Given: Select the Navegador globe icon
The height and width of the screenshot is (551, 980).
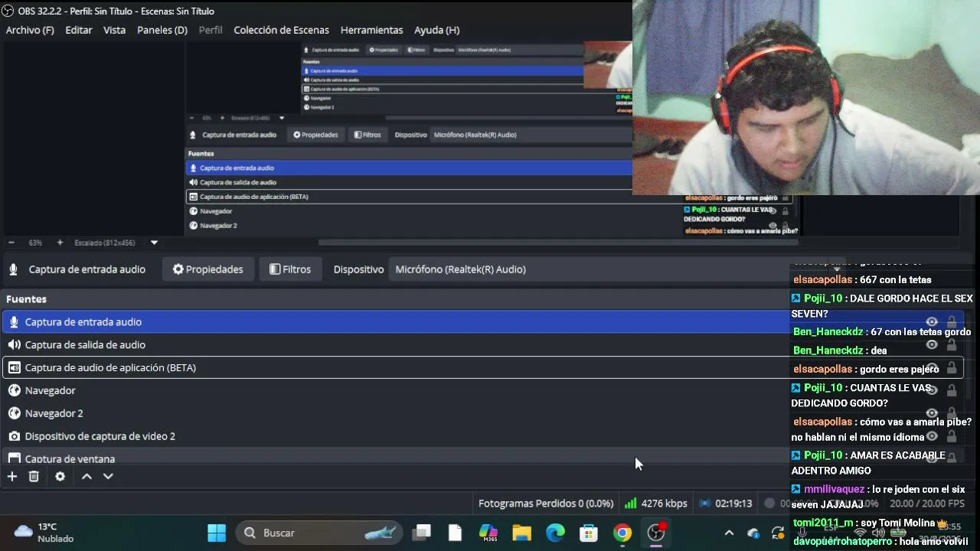Looking at the screenshot, I should point(14,390).
